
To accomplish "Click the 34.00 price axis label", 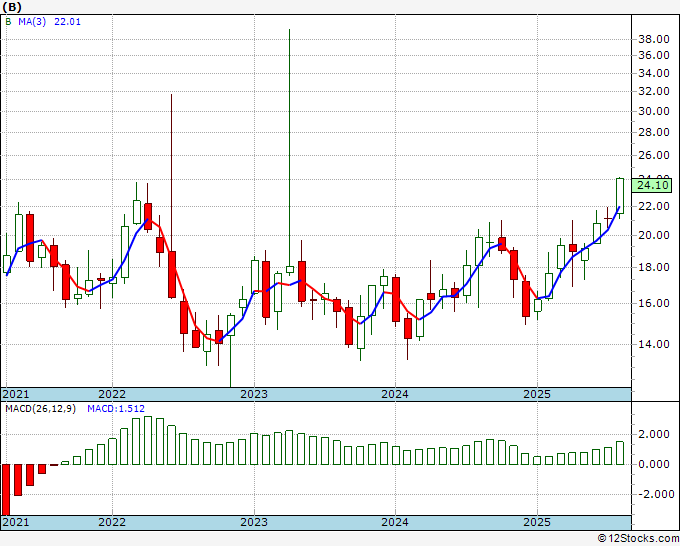I will pos(654,73).
